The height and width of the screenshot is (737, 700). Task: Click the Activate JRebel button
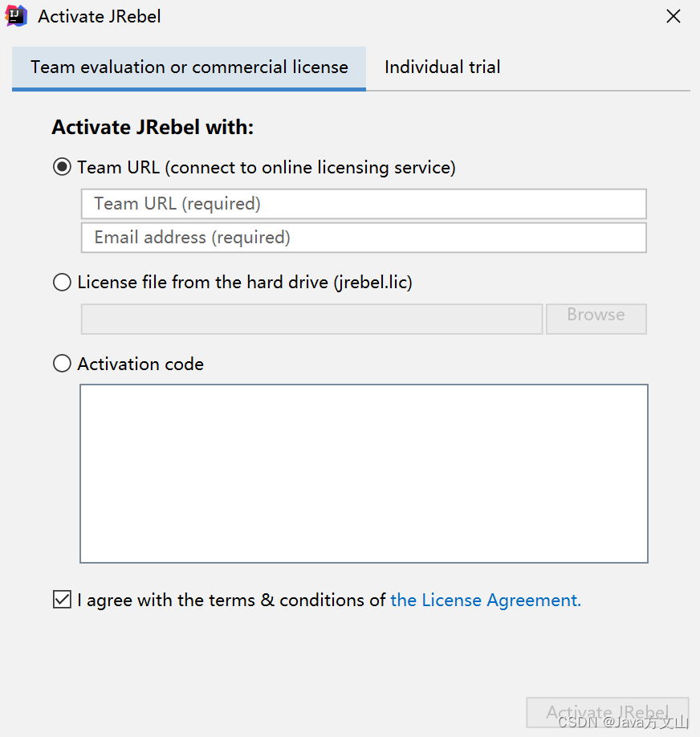607,712
